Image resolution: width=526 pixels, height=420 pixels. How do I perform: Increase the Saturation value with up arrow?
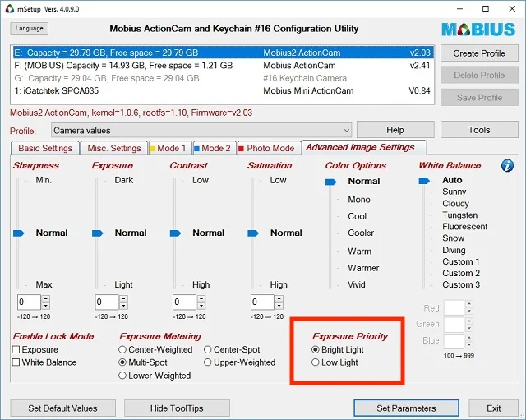tap(279, 298)
